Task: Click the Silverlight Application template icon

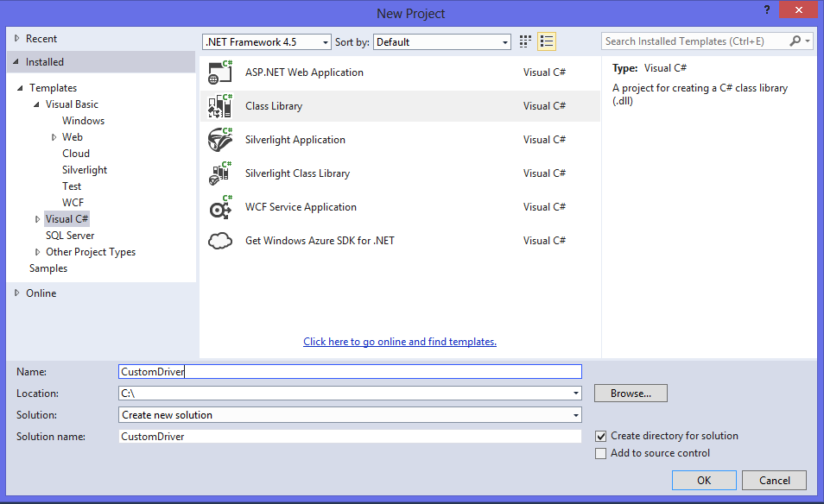Action: [220, 140]
